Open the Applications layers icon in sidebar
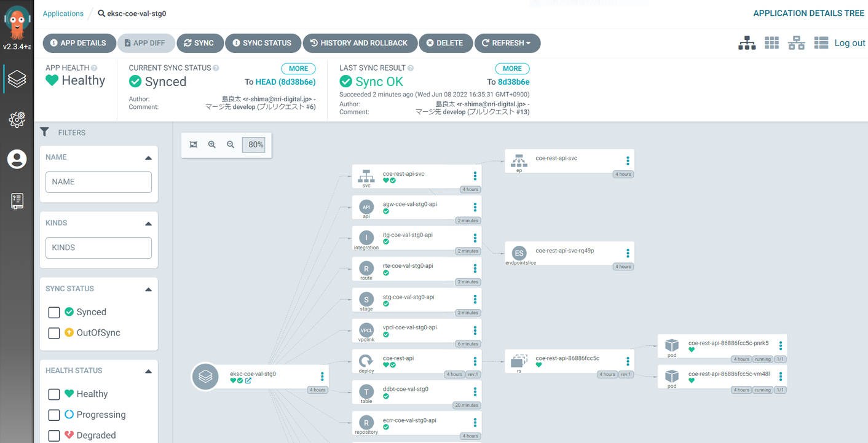 17,79
